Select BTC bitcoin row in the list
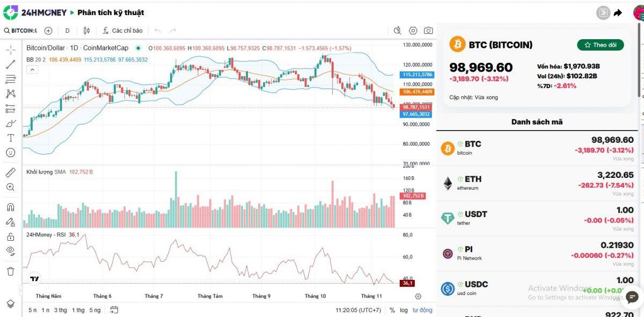The image size is (644, 317). click(x=537, y=148)
